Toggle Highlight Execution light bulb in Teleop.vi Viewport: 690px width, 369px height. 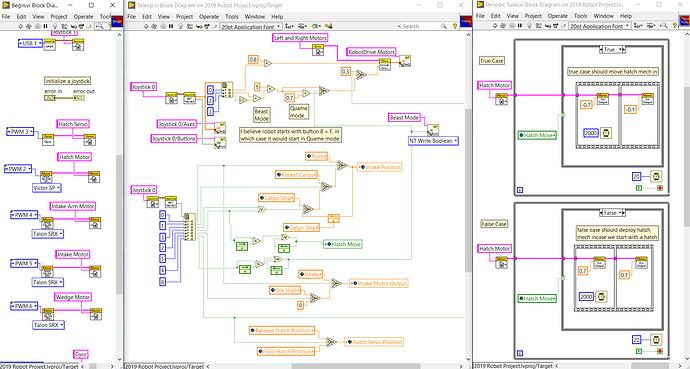tap(180, 26)
